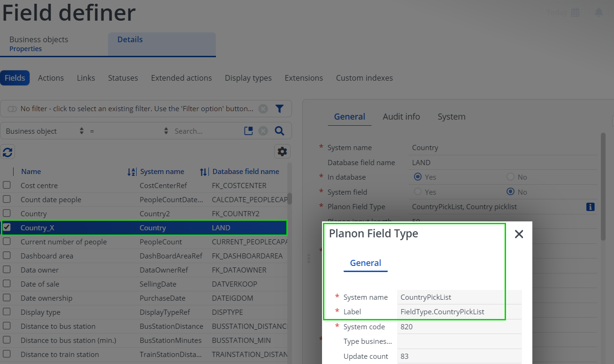Viewport: 614px width, 364px height.
Task: Select General tab in details panel
Action: click(350, 117)
